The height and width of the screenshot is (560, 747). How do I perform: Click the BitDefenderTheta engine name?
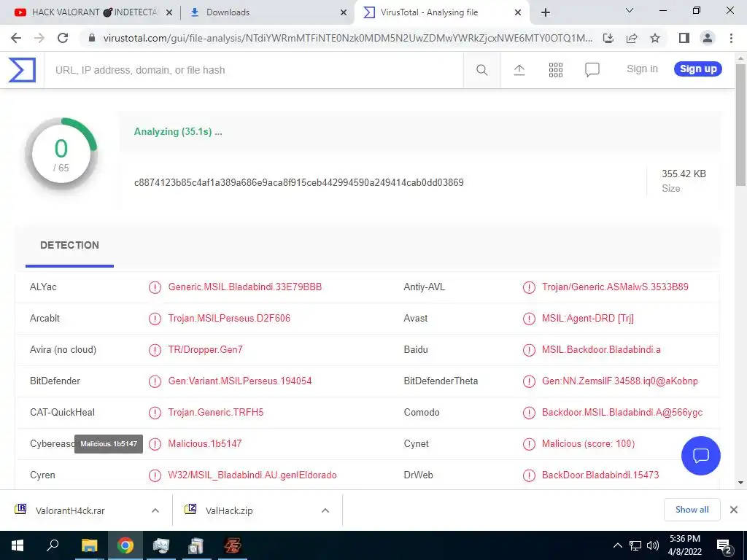pos(441,381)
